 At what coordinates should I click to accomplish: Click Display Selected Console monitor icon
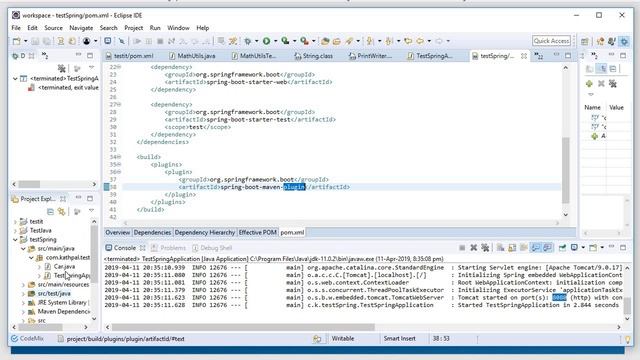click(574, 248)
